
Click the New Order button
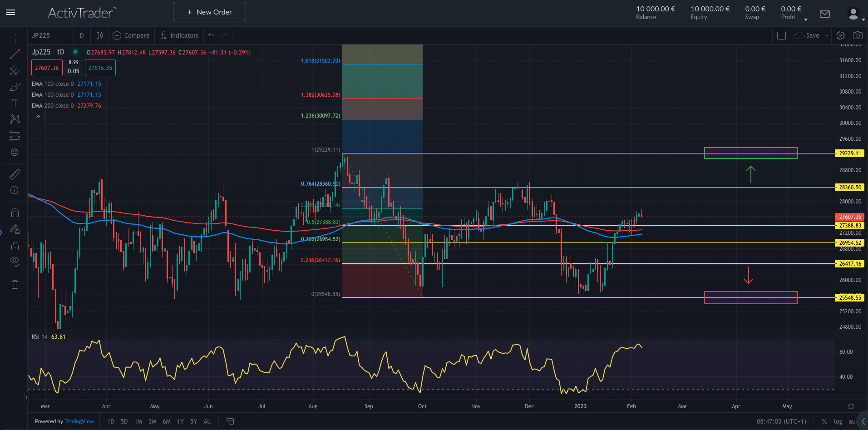coord(209,11)
